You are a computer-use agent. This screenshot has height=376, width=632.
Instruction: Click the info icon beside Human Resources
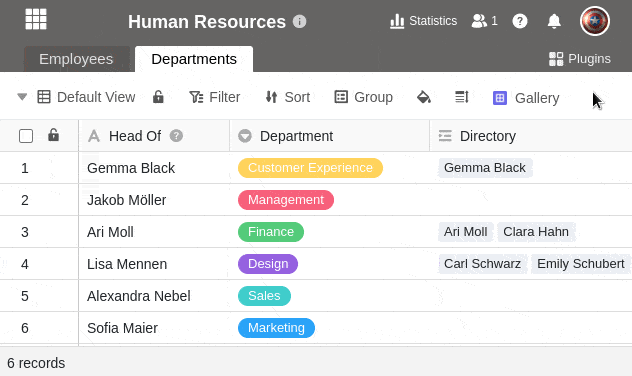click(299, 21)
